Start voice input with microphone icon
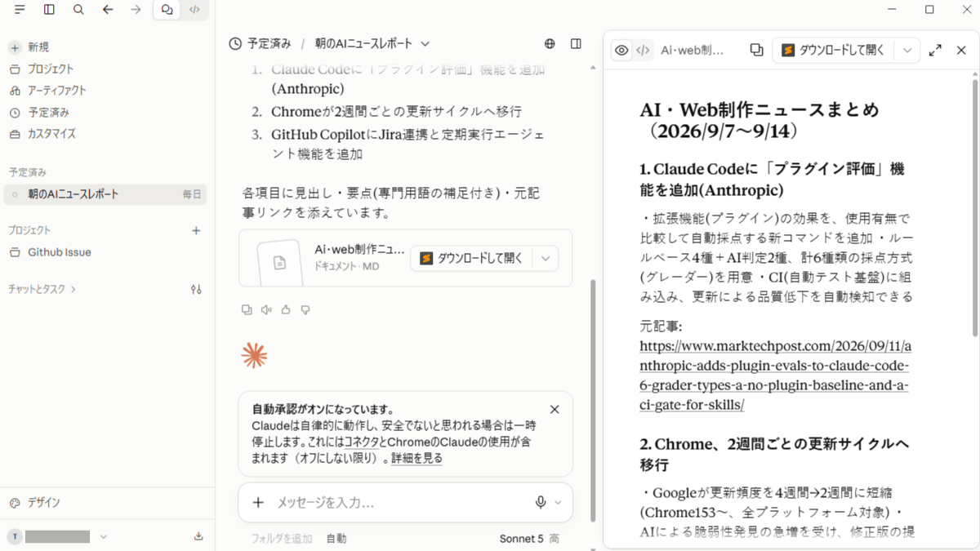The image size is (980, 551). (541, 503)
